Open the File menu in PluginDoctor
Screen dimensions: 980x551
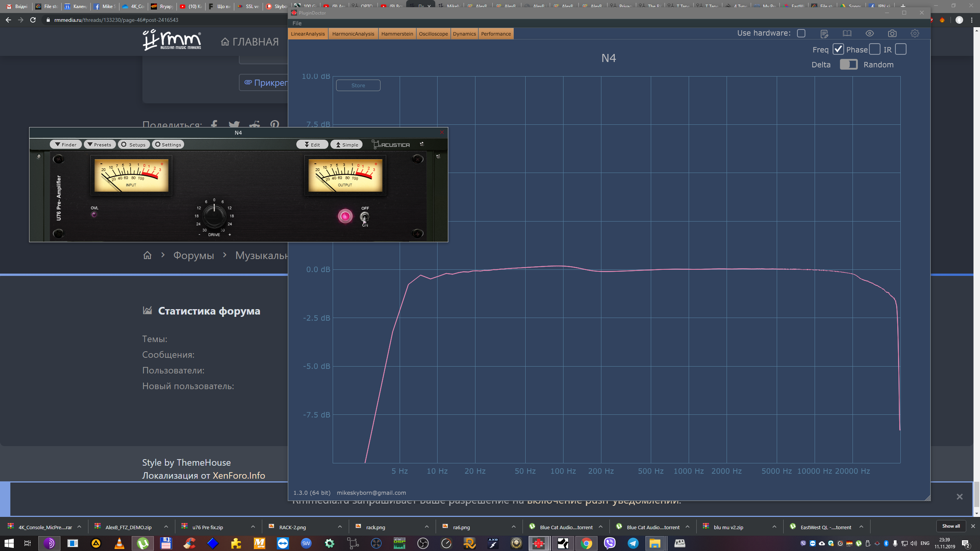pyautogui.click(x=297, y=23)
